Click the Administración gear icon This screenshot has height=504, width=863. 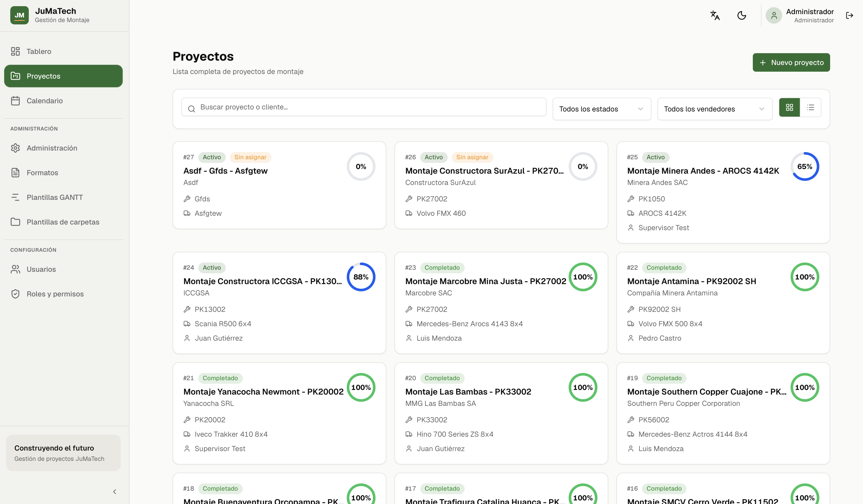15,148
